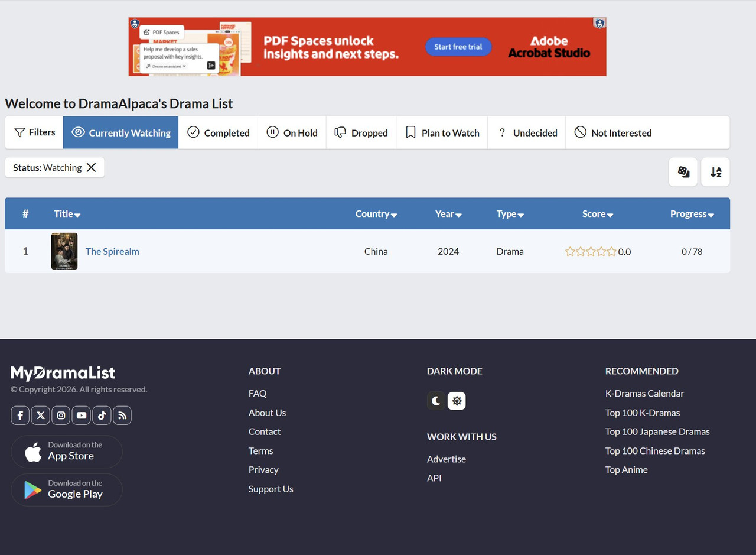Open the Google Play download badge
This screenshot has height=555, width=756.
pyautogui.click(x=67, y=490)
